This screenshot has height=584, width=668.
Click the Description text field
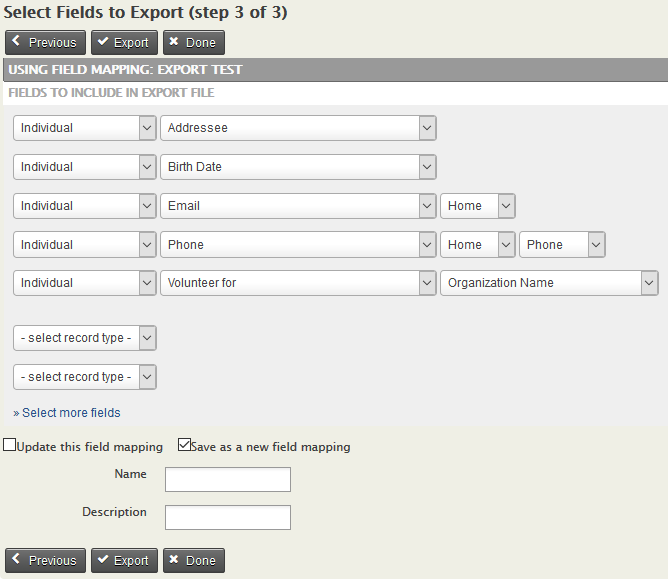coord(228,517)
